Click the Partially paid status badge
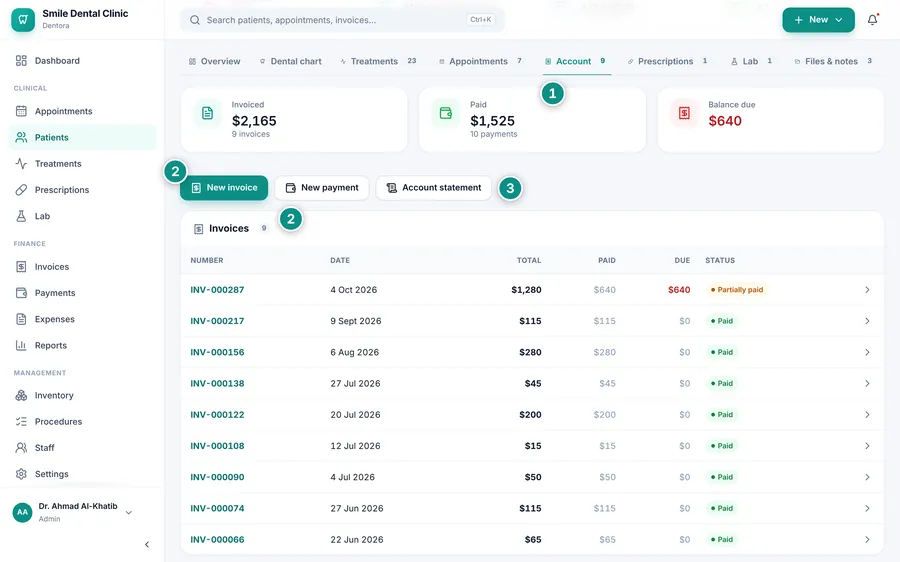This screenshot has width=900, height=562. point(737,290)
